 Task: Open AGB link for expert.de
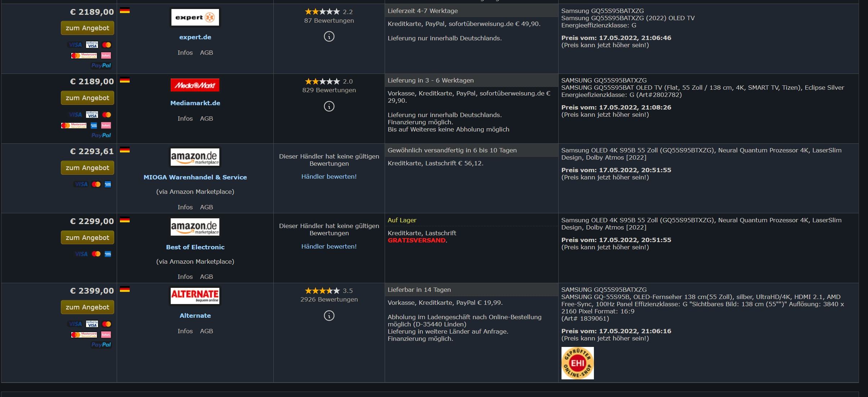206,53
